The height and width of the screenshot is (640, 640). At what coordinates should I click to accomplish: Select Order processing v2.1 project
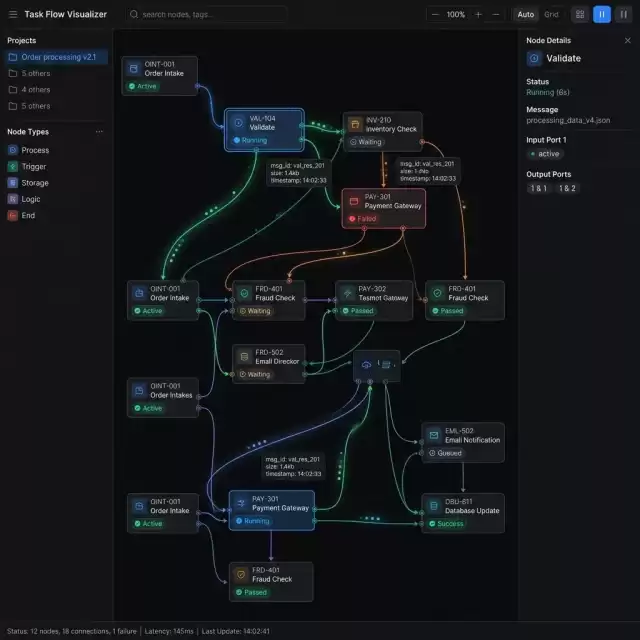(x=56, y=57)
